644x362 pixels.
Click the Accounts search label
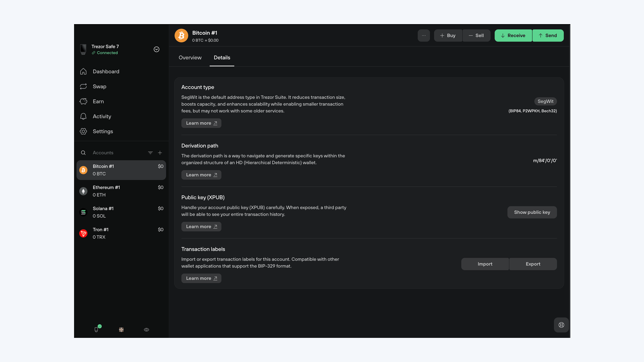(103, 153)
